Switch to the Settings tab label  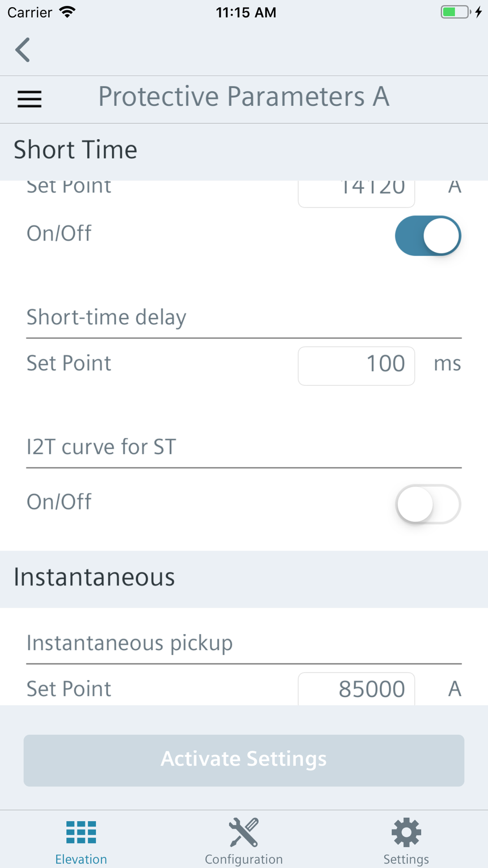pyautogui.click(x=406, y=859)
